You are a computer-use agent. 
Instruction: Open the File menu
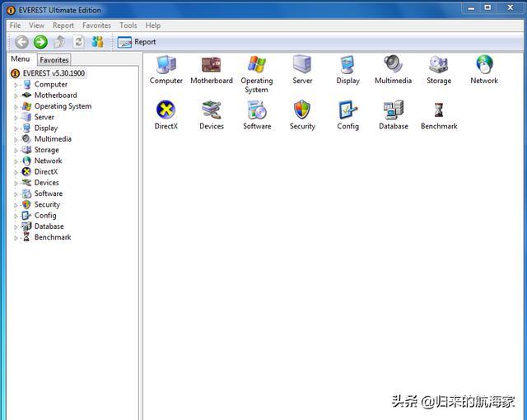click(x=15, y=26)
